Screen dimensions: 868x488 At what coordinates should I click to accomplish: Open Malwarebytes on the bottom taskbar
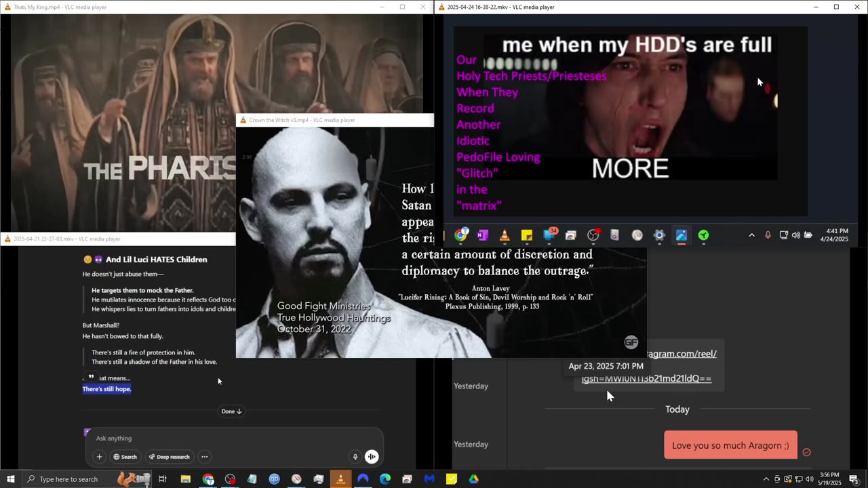[x=429, y=479]
